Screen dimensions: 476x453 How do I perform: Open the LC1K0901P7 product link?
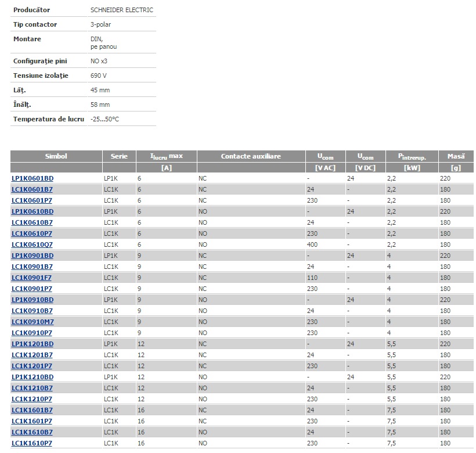[x=32, y=289]
